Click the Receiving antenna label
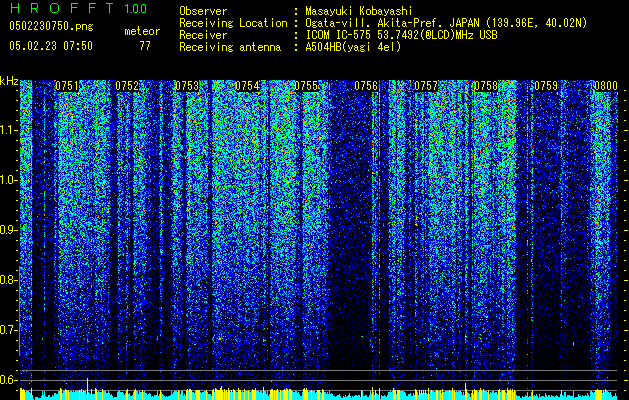 tap(230, 47)
